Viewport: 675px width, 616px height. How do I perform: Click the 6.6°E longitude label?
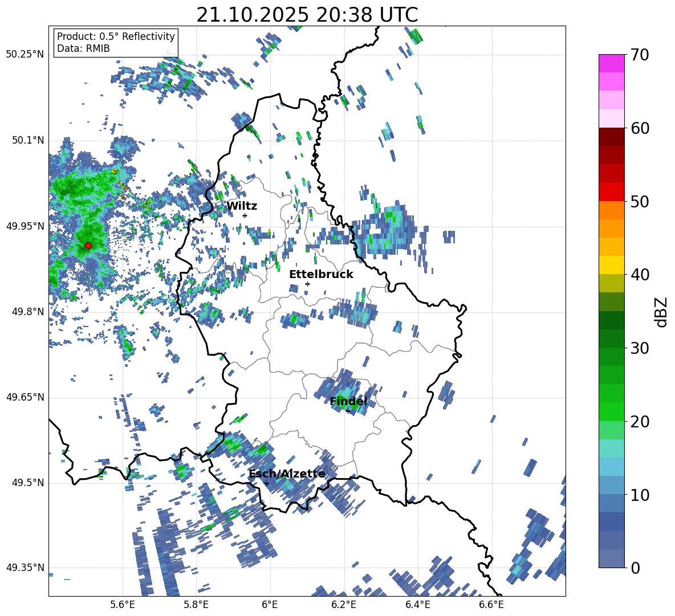[x=491, y=605]
